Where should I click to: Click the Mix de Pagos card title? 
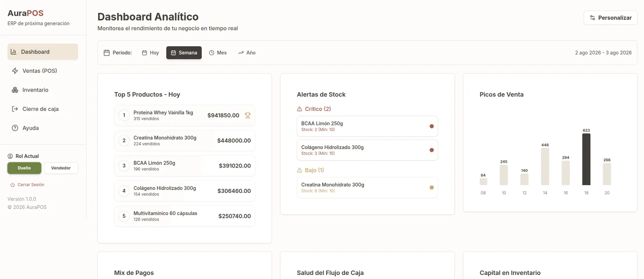pos(134,273)
